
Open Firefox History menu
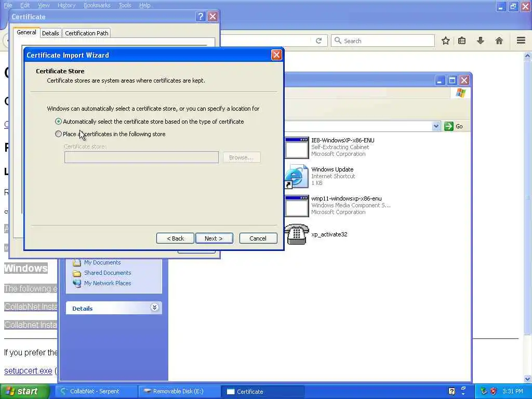[x=66, y=5]
